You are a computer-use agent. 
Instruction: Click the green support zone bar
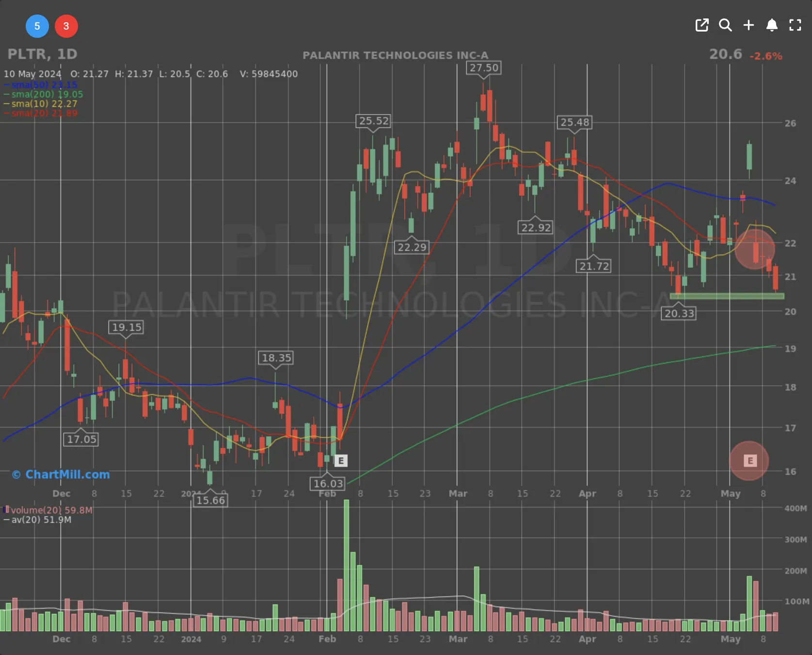727,296
